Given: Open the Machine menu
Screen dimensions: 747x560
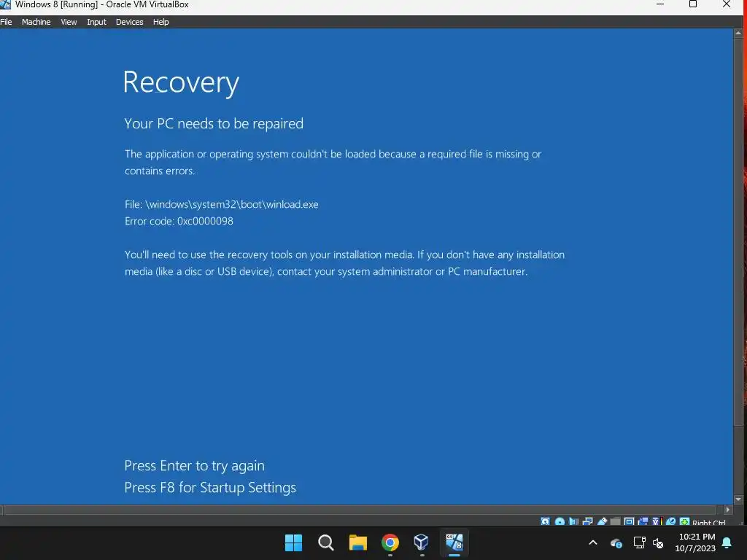Looking at the screenshot, I should [x=36, y=22].
